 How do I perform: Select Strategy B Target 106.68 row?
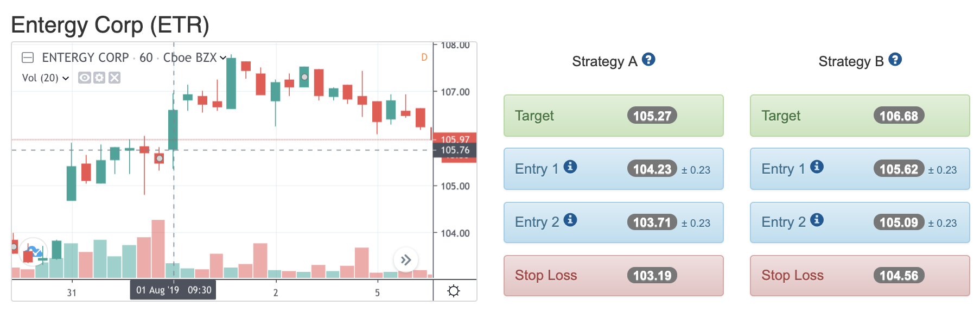click(x=860, y=116)
